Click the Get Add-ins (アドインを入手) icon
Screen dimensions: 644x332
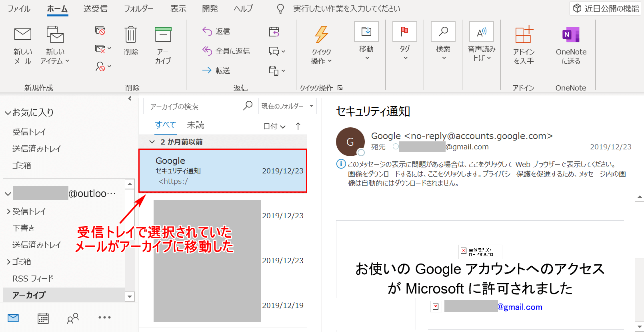click(x=524, y=35)
